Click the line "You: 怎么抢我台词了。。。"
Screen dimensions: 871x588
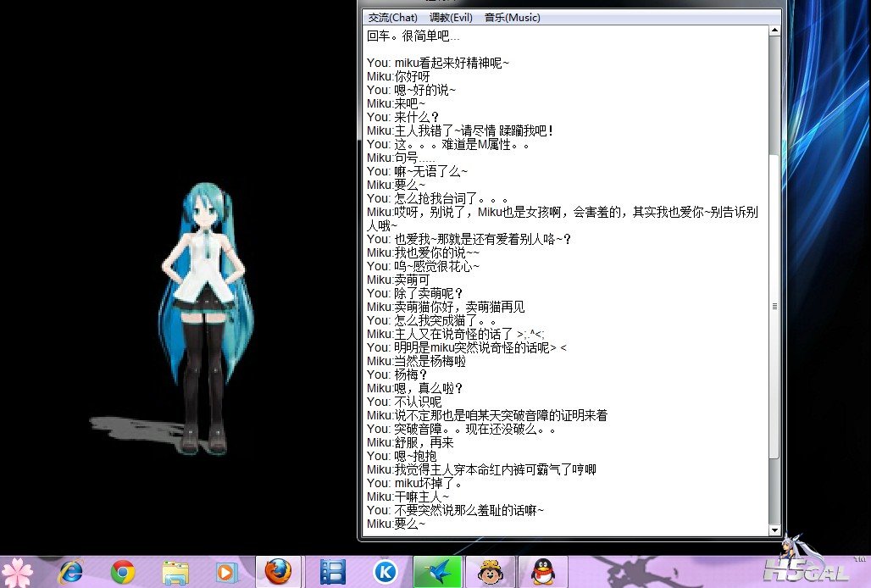[x=438, y=198]
